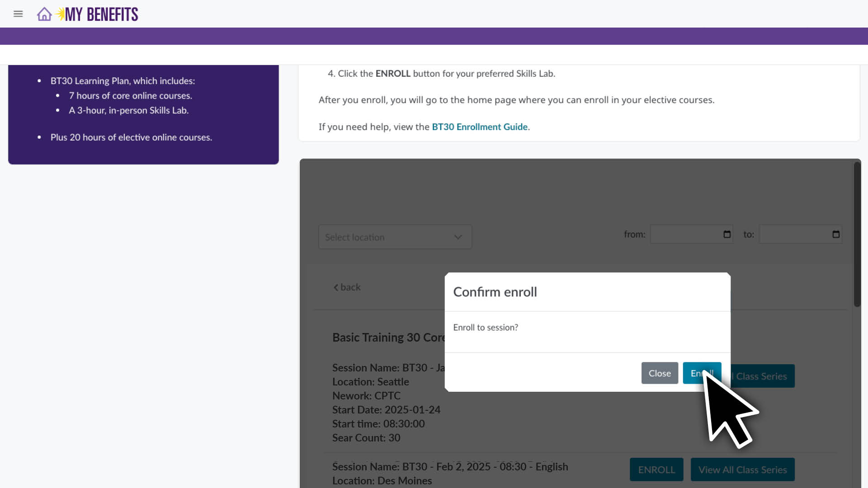
Task: Open the BT30 Enrollment Guide link
Action: pos(480,127)
